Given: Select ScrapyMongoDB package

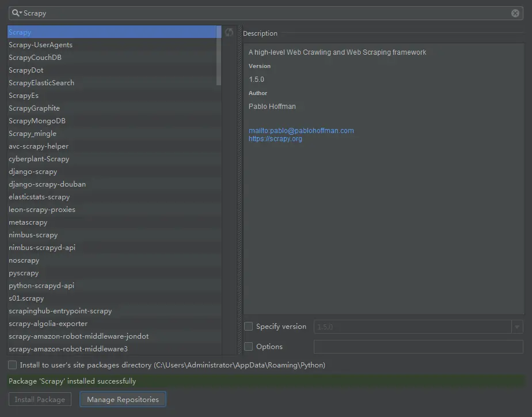Looking at the screenshot, I should 115,121.
